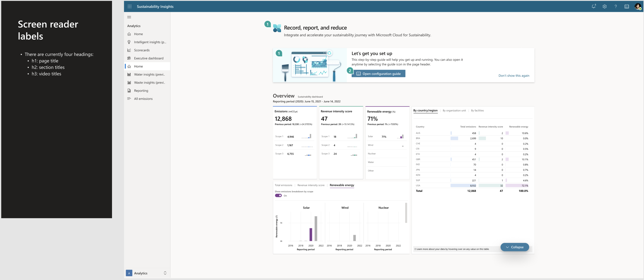Select the Total emissions chart tab
Screen dimensions: 644x280
point(284,185)
